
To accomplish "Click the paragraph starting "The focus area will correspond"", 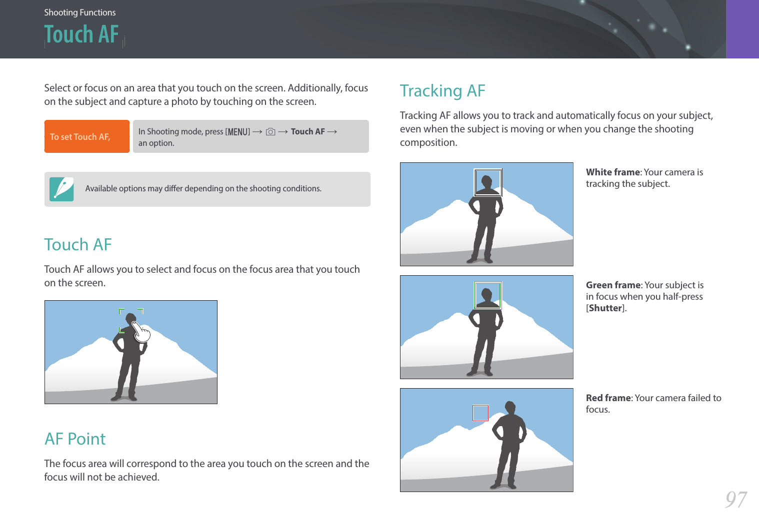I will (206, 471).
